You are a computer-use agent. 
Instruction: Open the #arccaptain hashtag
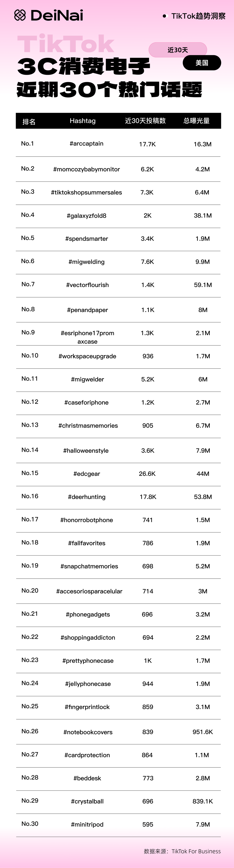pos(86,144)
